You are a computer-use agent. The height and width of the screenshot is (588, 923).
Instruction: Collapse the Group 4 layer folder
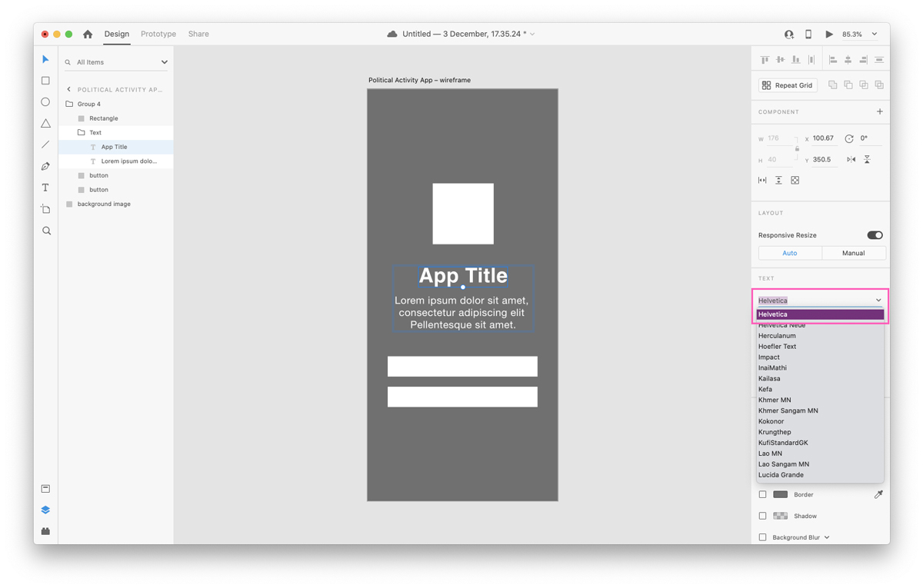69,104
